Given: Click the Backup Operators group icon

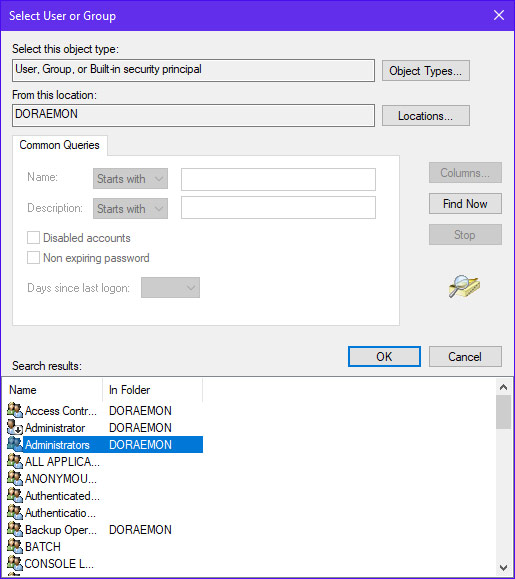Looking at the screenshot, I should [x=15, y=530].
